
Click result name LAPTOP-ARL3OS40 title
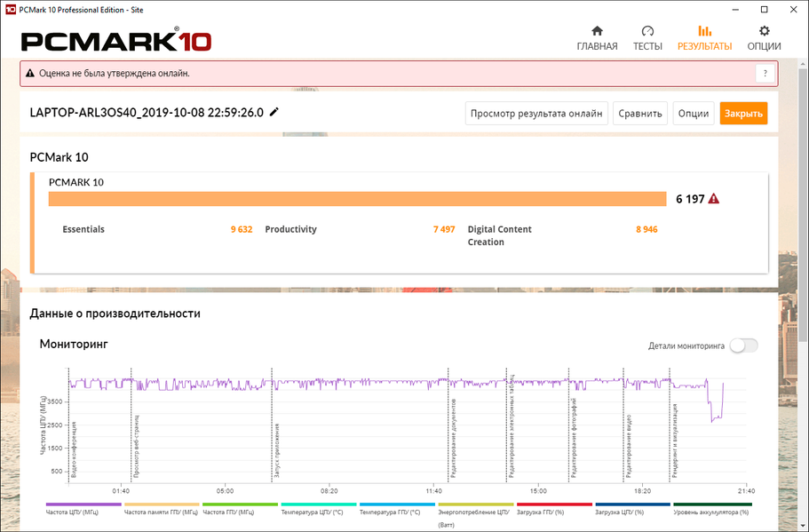coord(147,113)
